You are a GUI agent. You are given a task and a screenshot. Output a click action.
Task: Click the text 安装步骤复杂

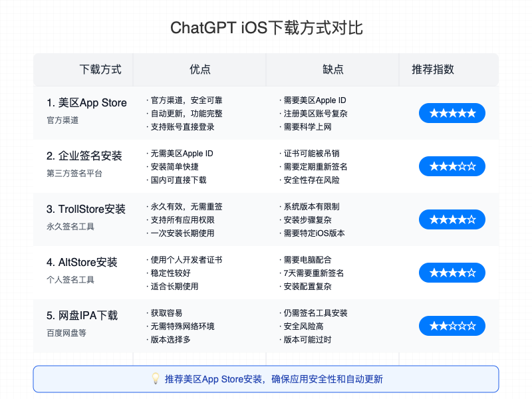(x=307, y=220)
